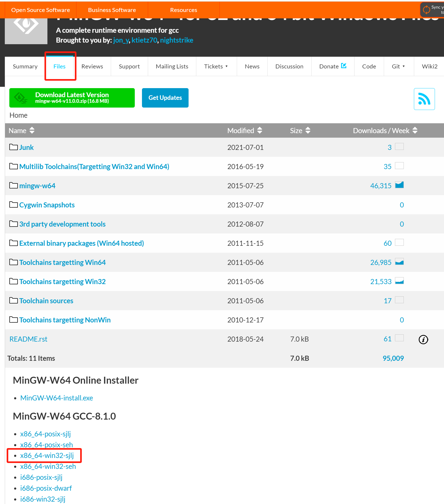444x504 pixels.
Task: Click the info icon beside README.rst
Action: click(x=423, y=339)
